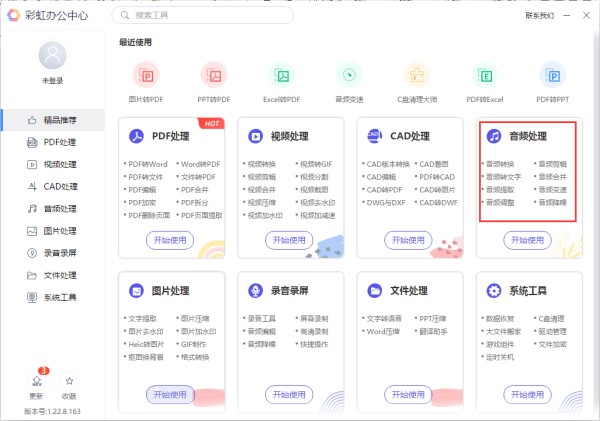Open 翻译助手 in 文件处理 card
This screenshot has height=421, width=600.
pyautogui.click(x=433, y=331)
